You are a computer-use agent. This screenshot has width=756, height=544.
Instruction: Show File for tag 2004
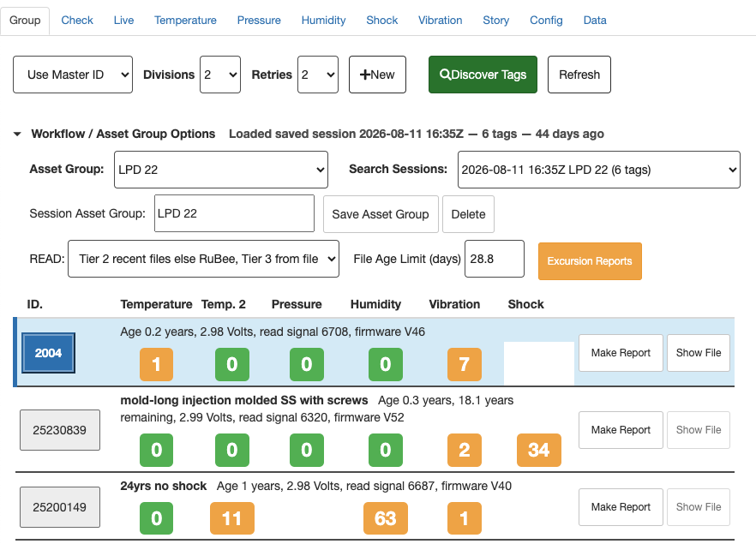[x=698, y=353]
